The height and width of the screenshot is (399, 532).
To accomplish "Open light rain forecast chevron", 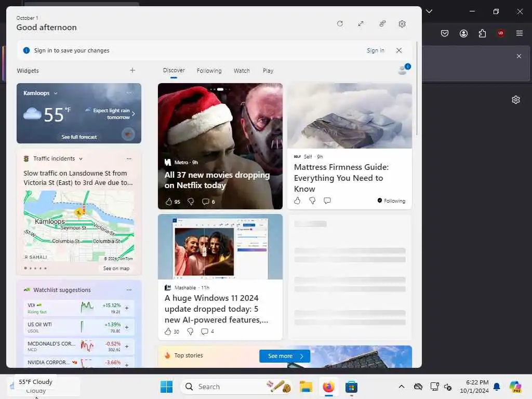I will click(134, 114).
